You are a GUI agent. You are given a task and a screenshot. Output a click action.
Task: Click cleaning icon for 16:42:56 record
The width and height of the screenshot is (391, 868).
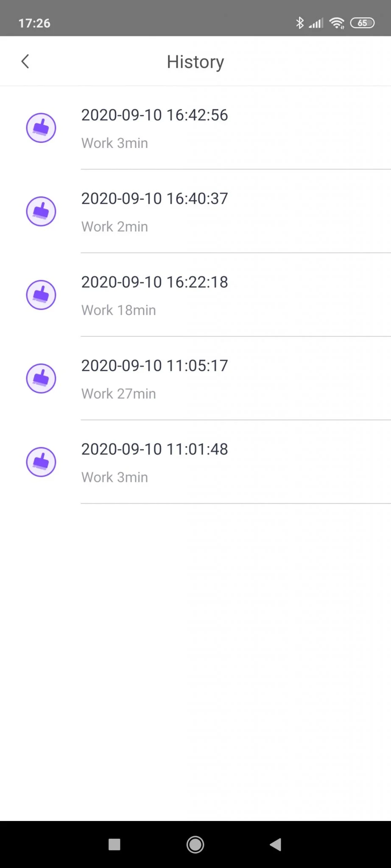41,128
